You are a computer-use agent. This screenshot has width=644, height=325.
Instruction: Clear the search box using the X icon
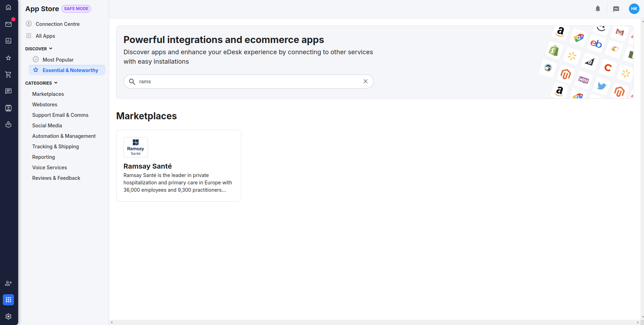365,81
